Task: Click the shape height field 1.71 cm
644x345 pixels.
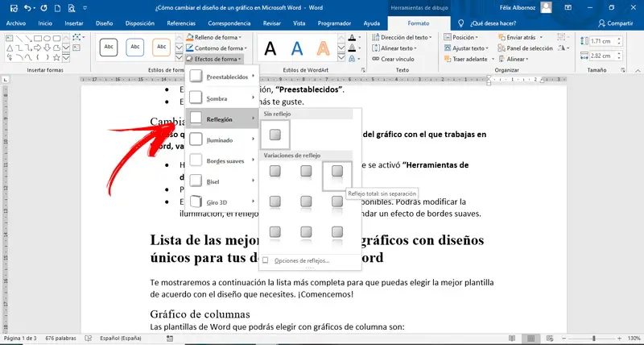Action: pyautogui.click(x=601, y=41)
